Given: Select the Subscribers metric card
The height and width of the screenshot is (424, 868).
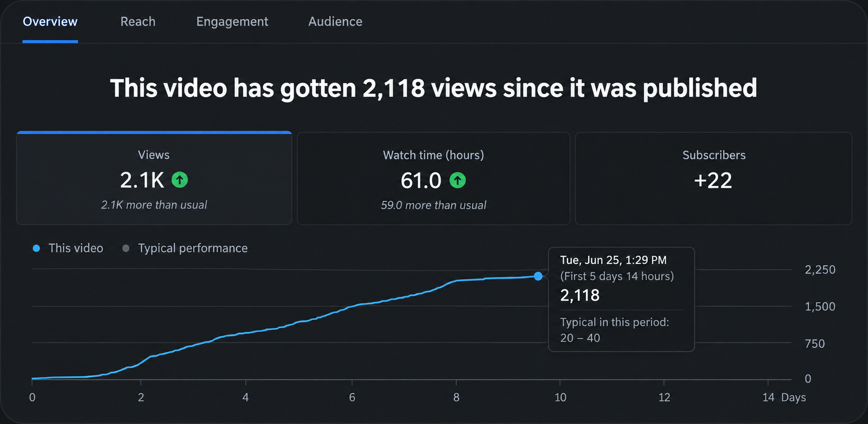Looking at the screenshot, I should (713, 178).
